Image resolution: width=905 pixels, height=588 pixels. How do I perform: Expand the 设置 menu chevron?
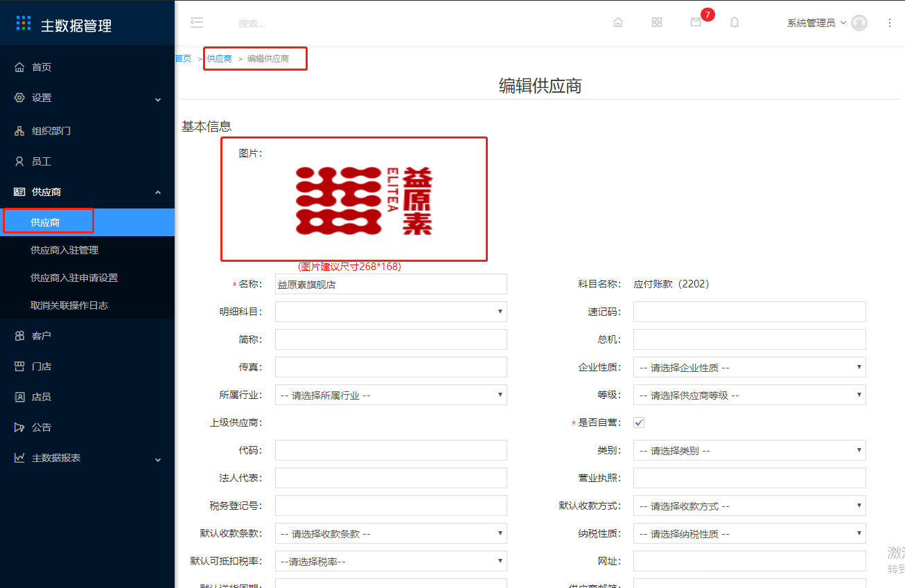tap(158, 99)
